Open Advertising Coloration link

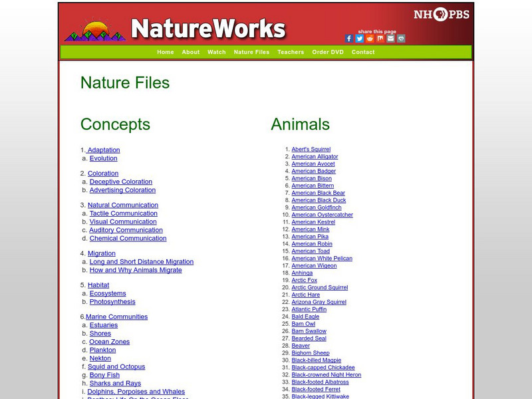point(122,190)
